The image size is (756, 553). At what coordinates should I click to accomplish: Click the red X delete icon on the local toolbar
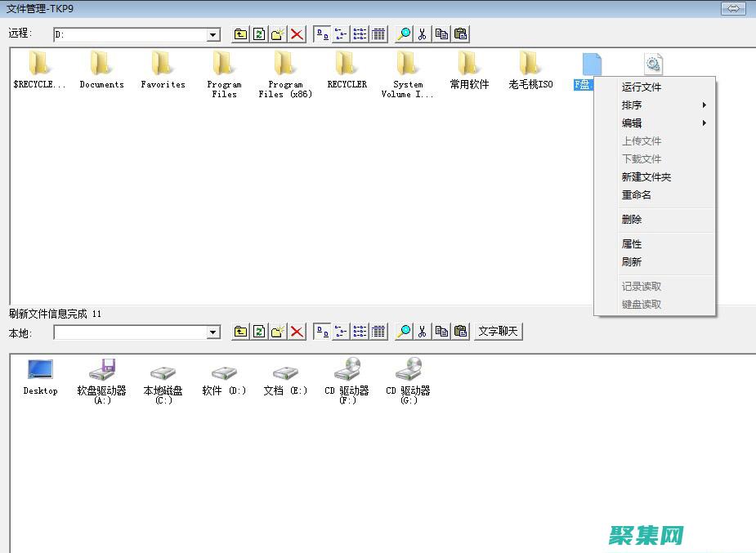pyautogui.click(x=297, y=331)
